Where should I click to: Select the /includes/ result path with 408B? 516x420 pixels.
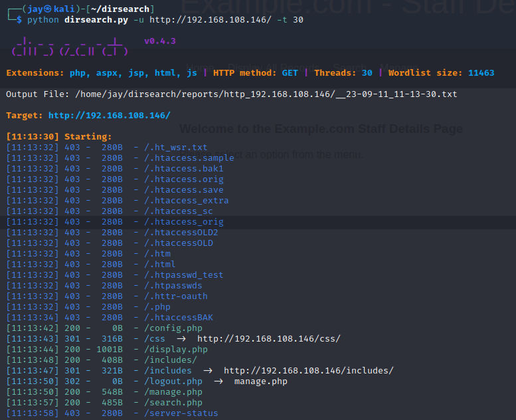tap(171, 360)
